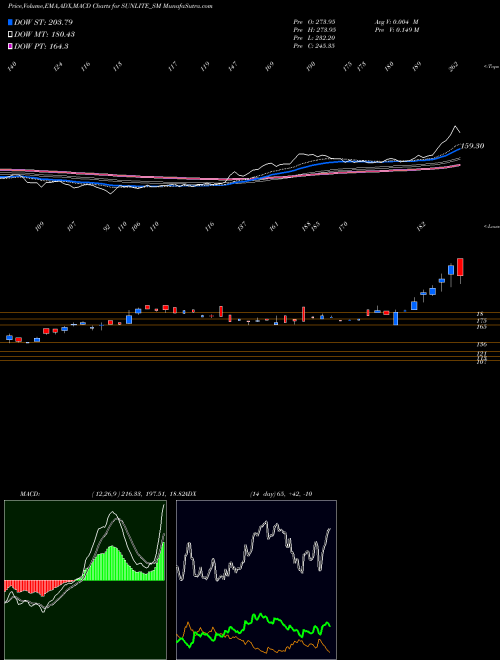Image resolution: width=500 pixels, height=660 pixels.
Task: Click the final red candlestick on the right of the price chart
Action: [460, 271]
